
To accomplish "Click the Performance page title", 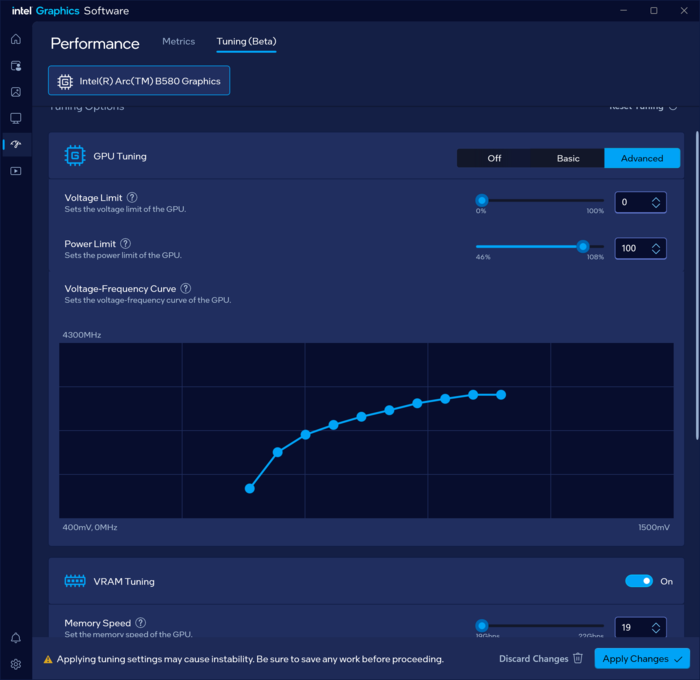I will (95, 43).
